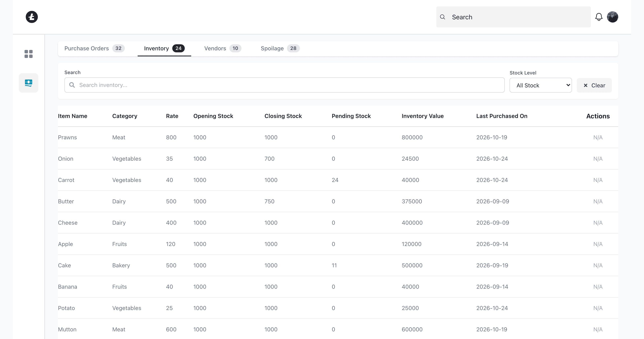Viewport: 644px width, 339px height.
Task: Switch to Purchase Orders tab
Action: point(95,48)
